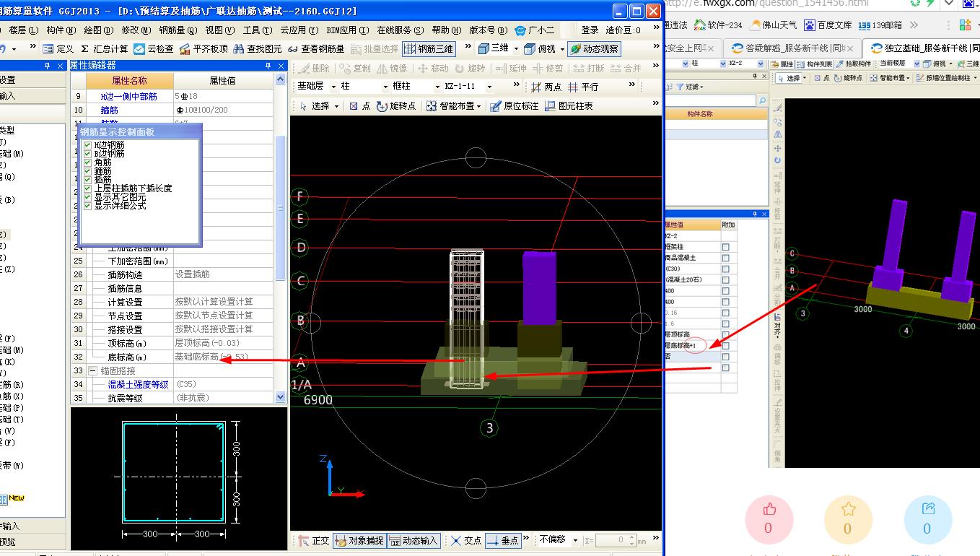The image size is (980, 556).
Task: Click the 过滤 filter button in browser screenshot
Action: click(688, 87)
